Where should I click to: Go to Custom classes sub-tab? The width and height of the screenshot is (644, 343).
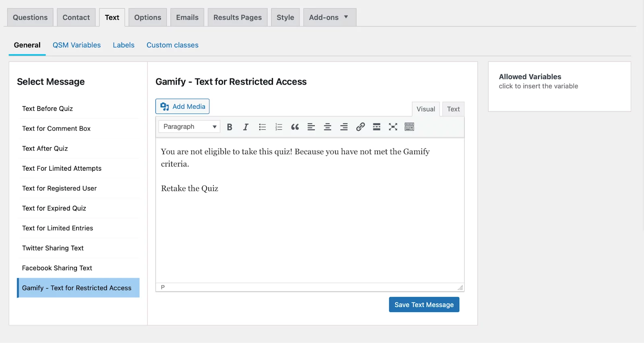tap(172, 45)
